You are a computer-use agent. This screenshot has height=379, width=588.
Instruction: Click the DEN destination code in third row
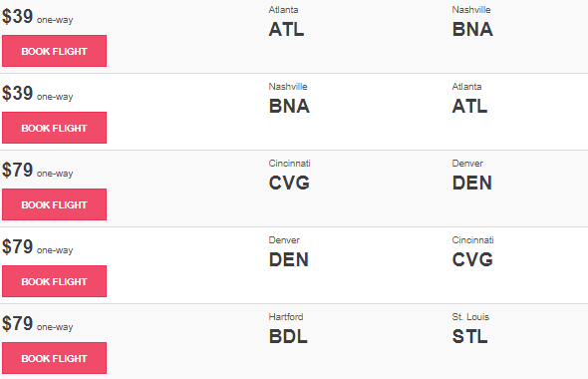coord(471,184)
